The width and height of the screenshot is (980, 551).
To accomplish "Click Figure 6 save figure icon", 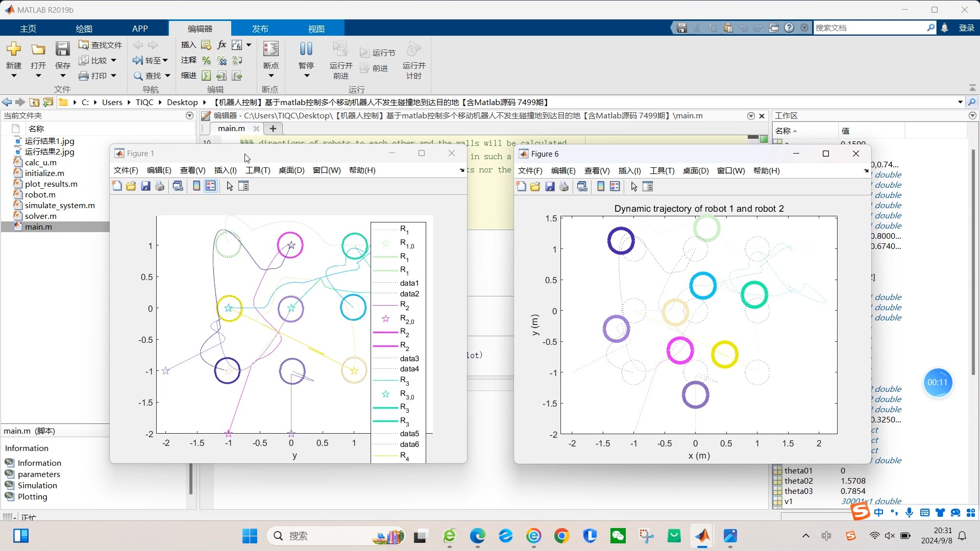I will coord(550,187).
